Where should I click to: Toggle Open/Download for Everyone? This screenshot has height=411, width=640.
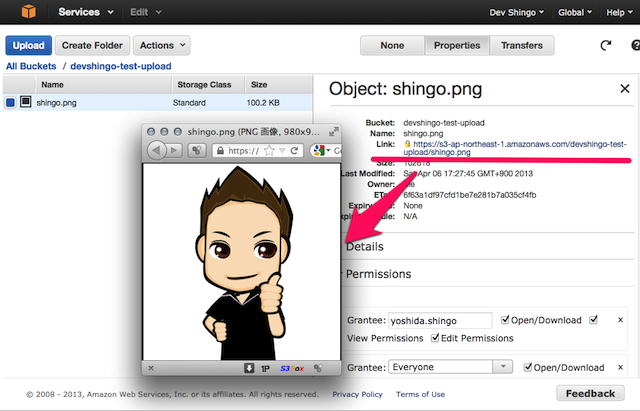[x=528, y=367]
